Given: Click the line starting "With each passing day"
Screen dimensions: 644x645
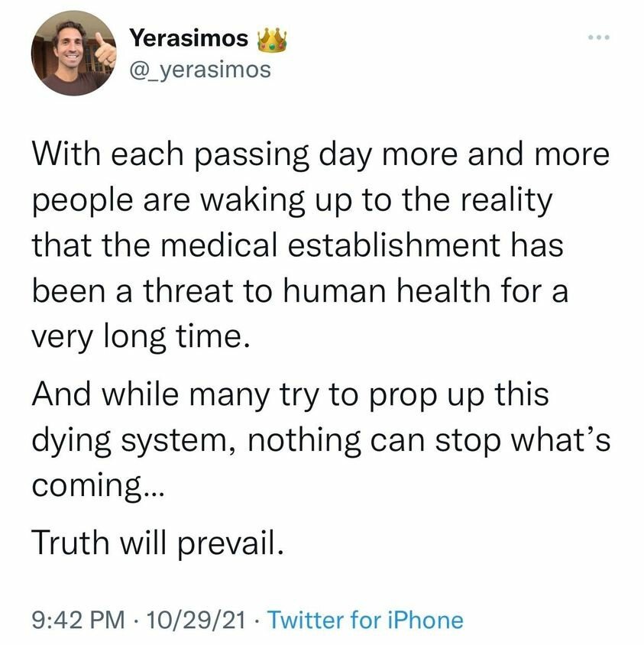Looking at the screenshot, I should click(x=321, y=157).
